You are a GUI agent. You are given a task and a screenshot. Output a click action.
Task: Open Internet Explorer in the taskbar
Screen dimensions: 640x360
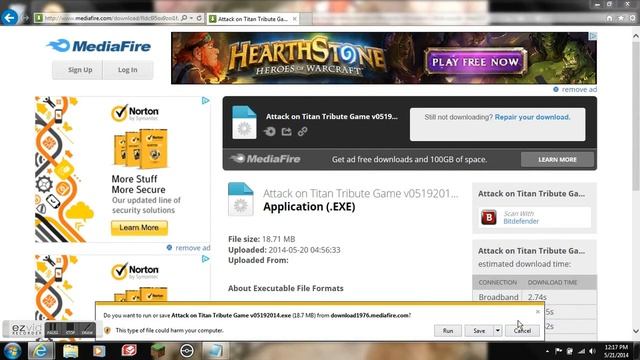(x=40, y=351)
